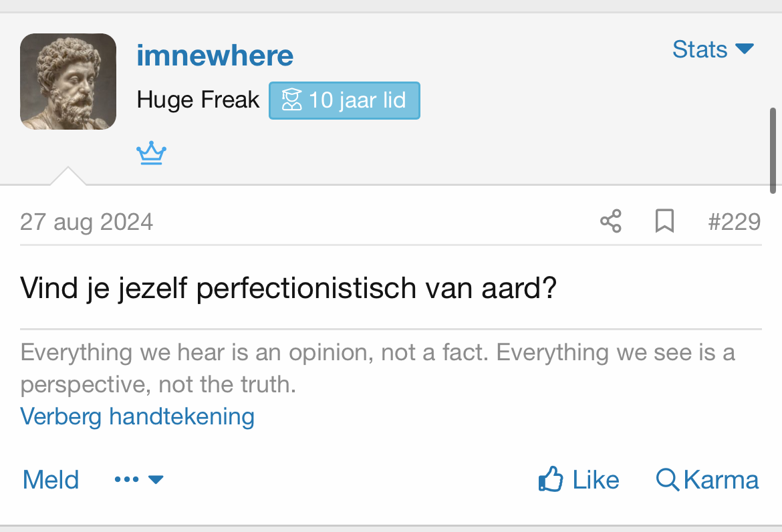
Task: Click the magnifier icon beside Karma
Action: pos(667,480)
